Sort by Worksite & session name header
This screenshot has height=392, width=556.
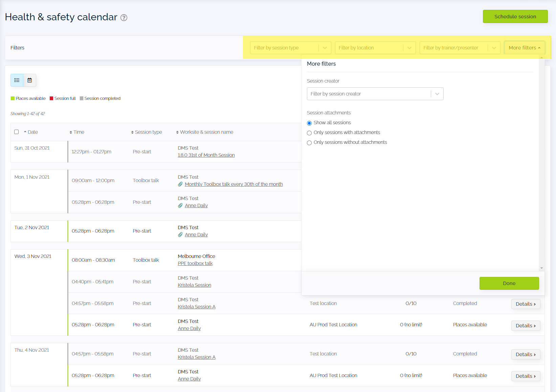click(205, 132)
